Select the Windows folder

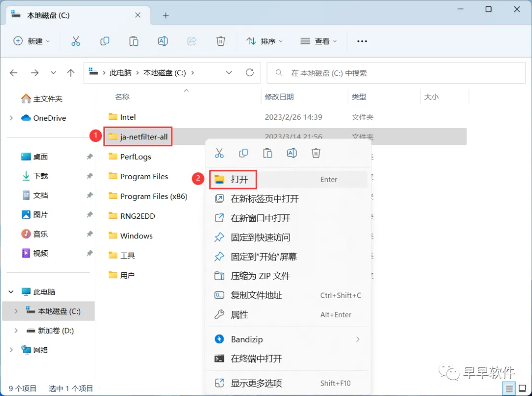[131, 236]
